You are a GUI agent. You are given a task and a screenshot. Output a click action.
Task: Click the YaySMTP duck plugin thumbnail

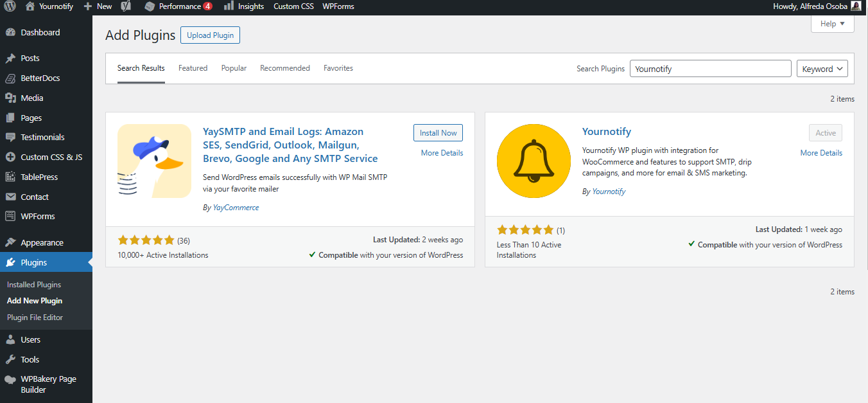tap(155, 161)
